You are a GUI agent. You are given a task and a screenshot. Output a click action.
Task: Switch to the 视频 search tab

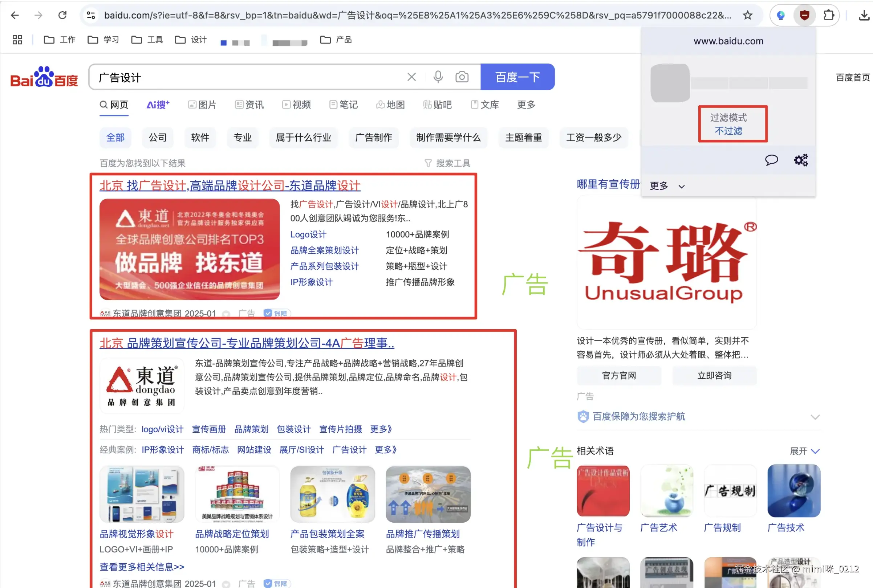[x=296, y=105]
